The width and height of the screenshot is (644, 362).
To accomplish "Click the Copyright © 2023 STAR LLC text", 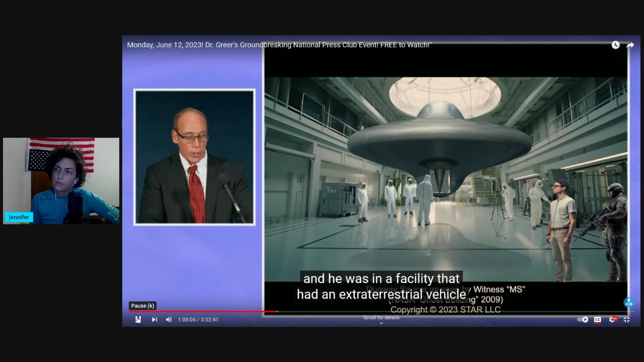I will click(445, 310).
